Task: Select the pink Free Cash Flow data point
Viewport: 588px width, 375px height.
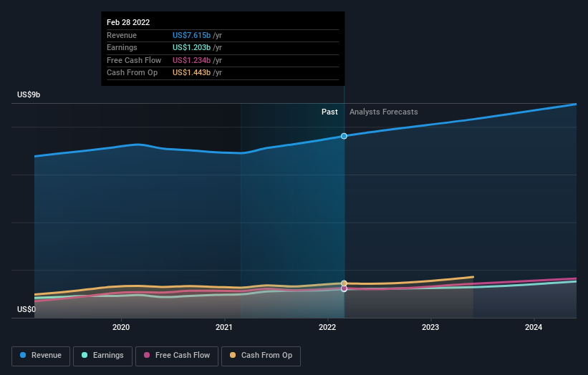Action: (x=344, y=289)
